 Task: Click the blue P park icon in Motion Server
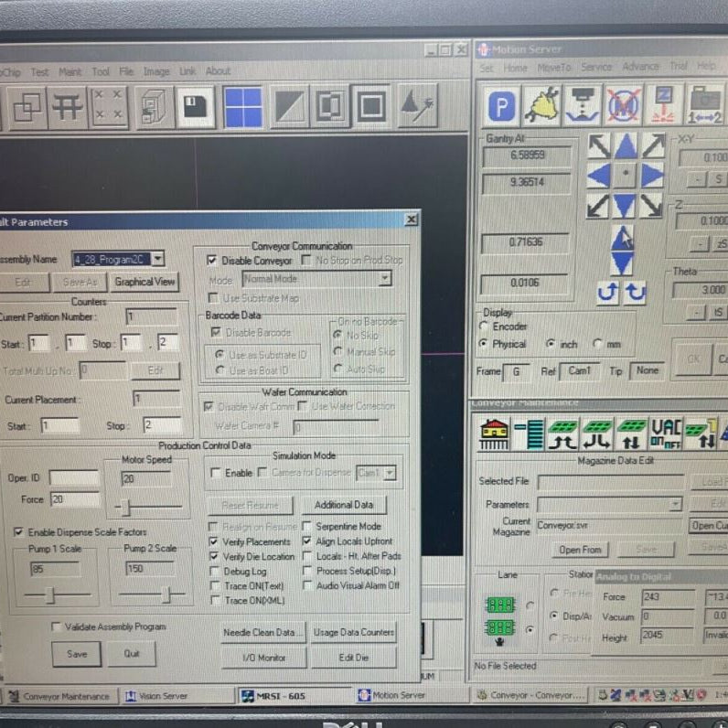[501, 106]
